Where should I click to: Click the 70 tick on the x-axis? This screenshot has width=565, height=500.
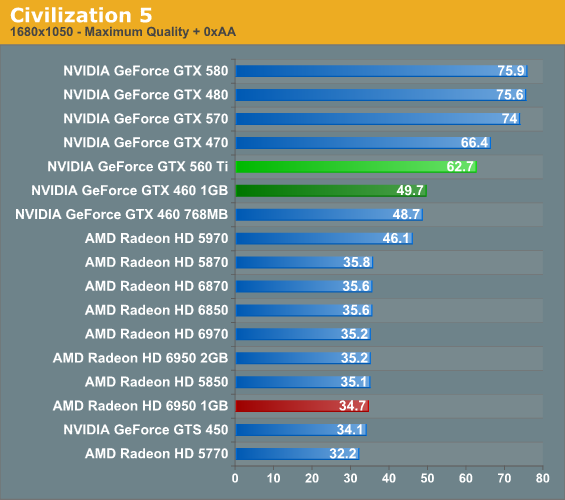[504, 478]
